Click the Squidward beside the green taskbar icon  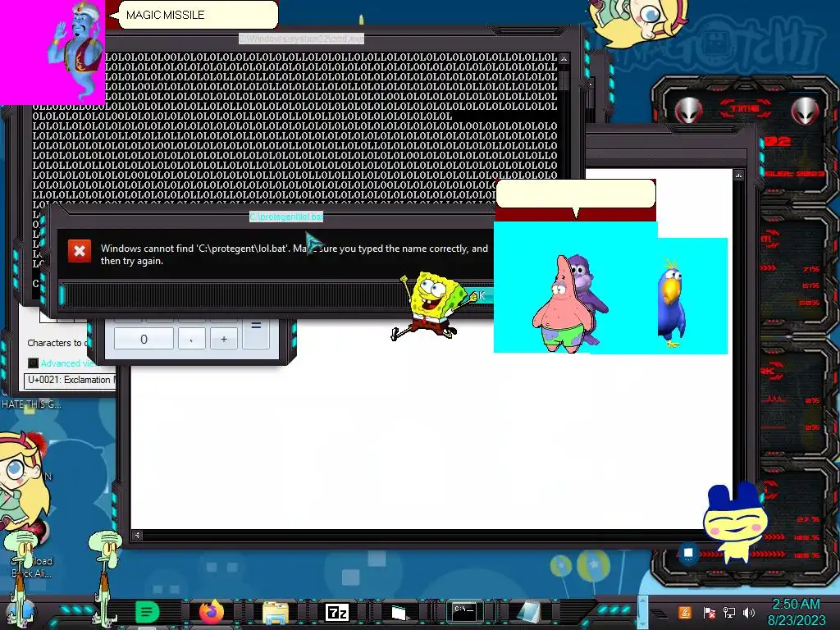(x=106, y=578)
